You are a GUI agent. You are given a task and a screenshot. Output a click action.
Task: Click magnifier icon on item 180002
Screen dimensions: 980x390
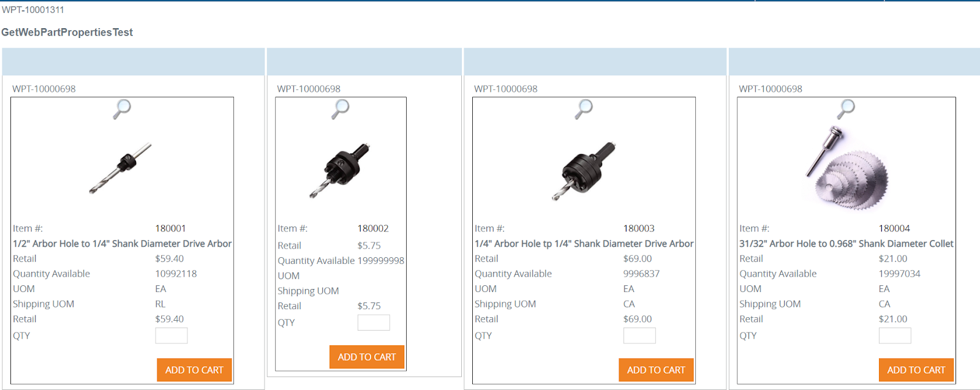(x=341, y=109)
